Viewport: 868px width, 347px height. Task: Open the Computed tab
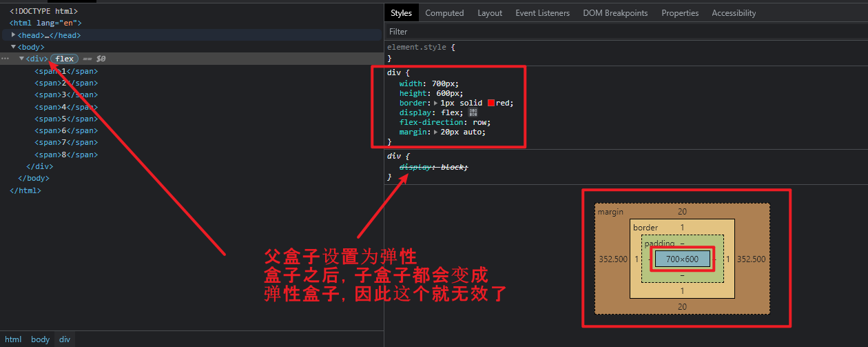[x=444, y=13]
